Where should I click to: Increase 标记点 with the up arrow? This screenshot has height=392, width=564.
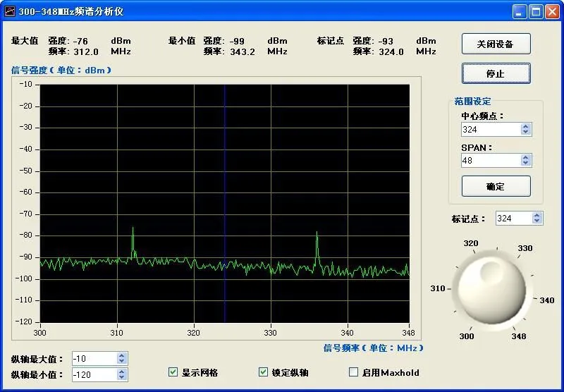(537, 216)
